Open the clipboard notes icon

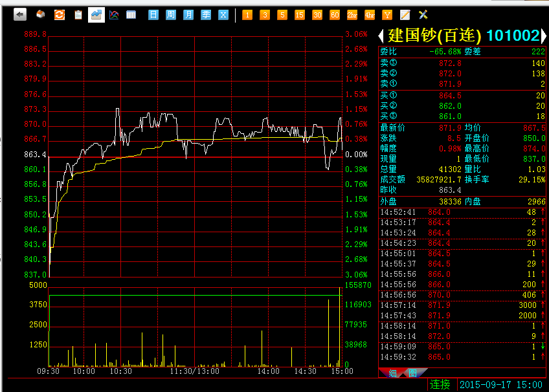(x=78, y=14)
